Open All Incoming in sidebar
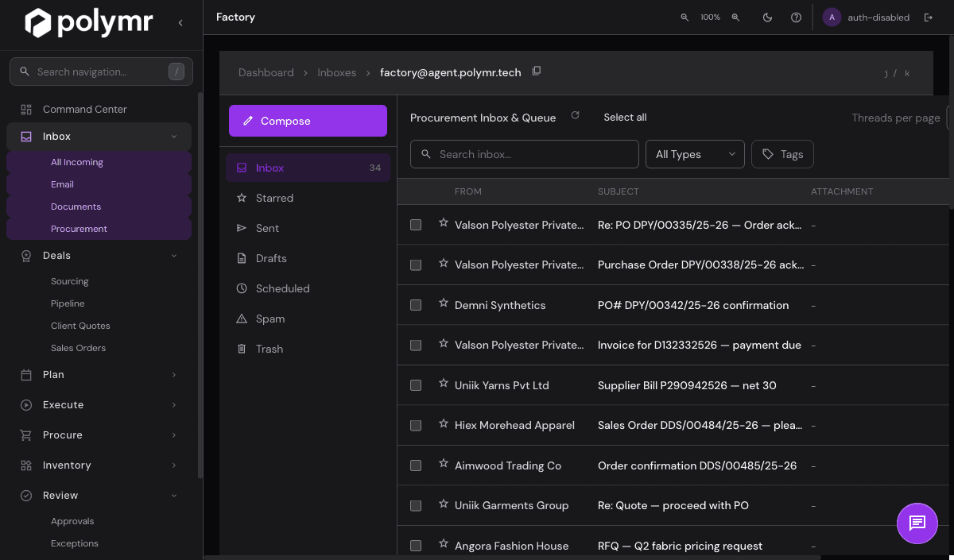This screenshot has height=560, width=954. click(x=99, y=162)
